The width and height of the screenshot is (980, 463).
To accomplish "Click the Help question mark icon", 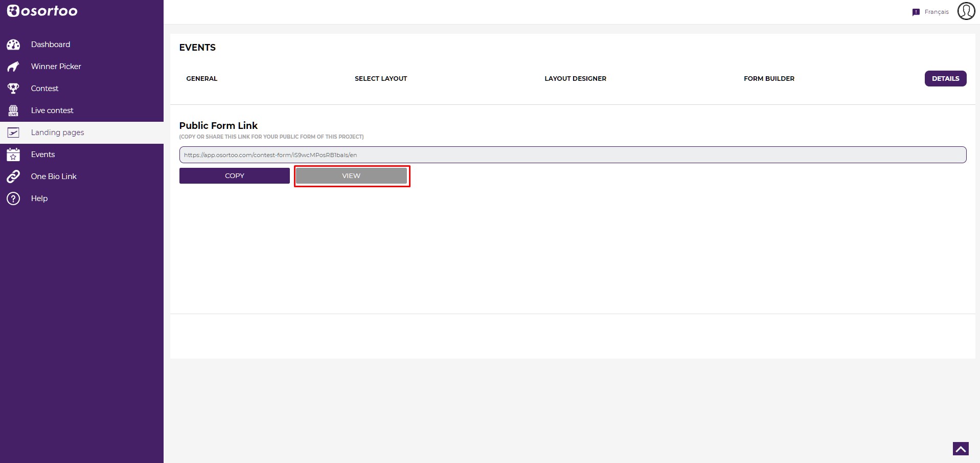I will pos(13,199).
